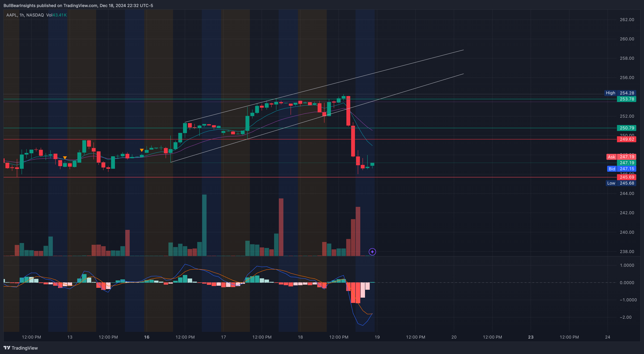
Task: Click the Low 245.68 price label
Action: coord(621,183)
